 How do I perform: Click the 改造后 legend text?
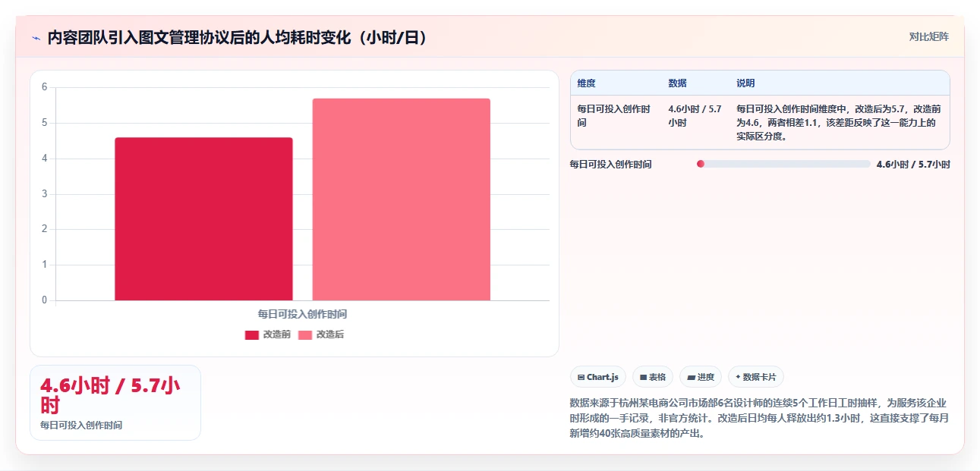pyautogui.click(x=330, y=334)
